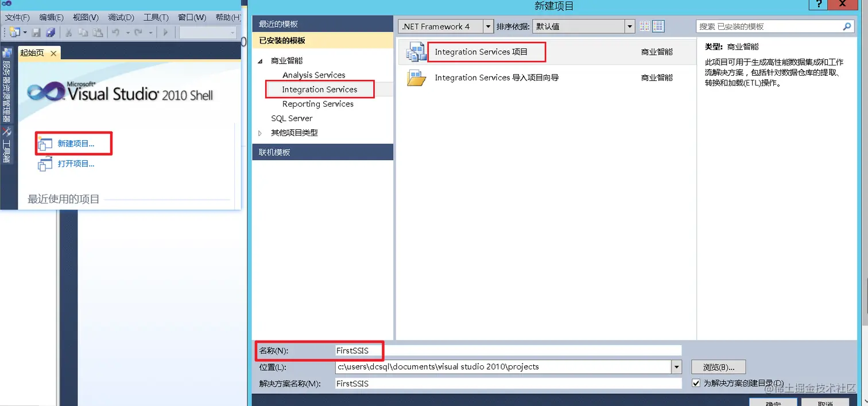The image size is (868, 406).
Task: Click the 确定 button
Action: coord(773,402)
